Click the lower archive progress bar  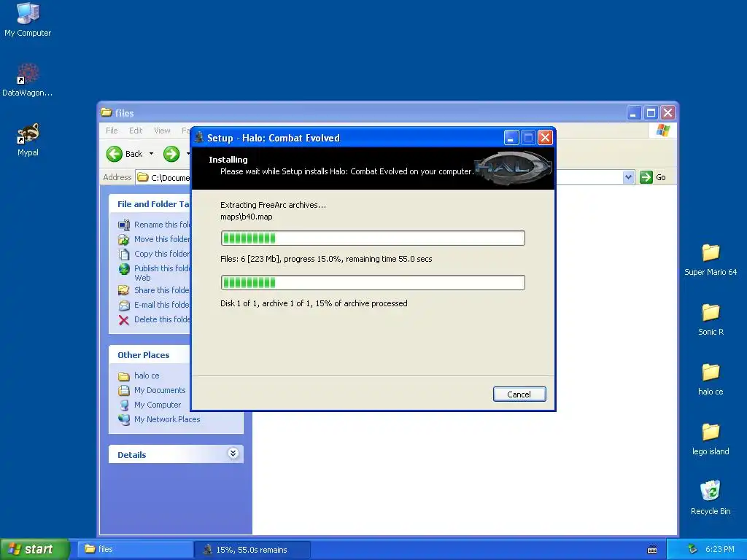coord(373,282)
